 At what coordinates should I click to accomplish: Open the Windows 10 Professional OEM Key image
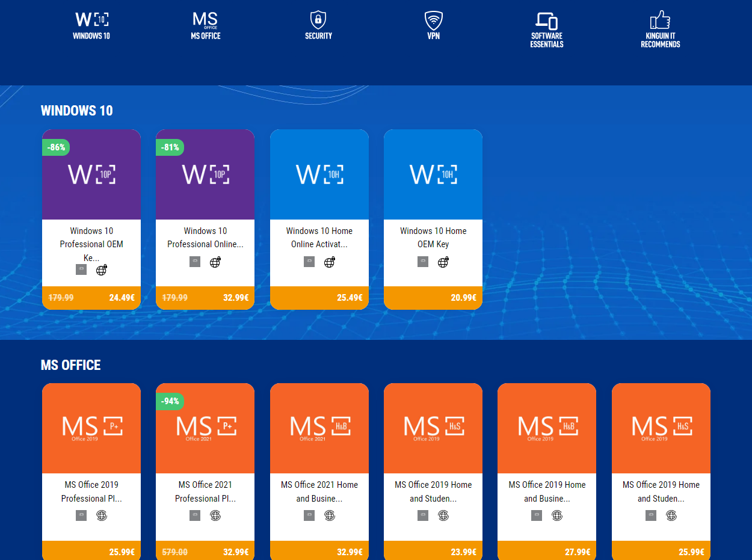tap(91, 174)
